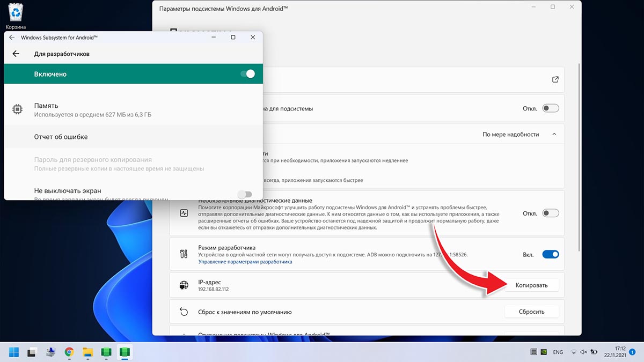Screen dimensions: 644x362
Task: Click 'Сброс к значениям по умолчанию' text
Action: click(245, 312)
